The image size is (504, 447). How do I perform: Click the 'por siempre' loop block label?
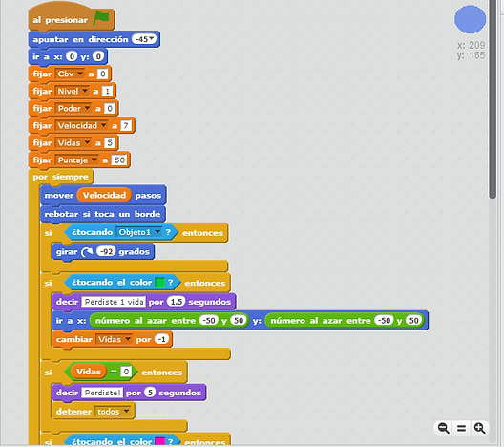pyautogui.click(x=60, y=177)
